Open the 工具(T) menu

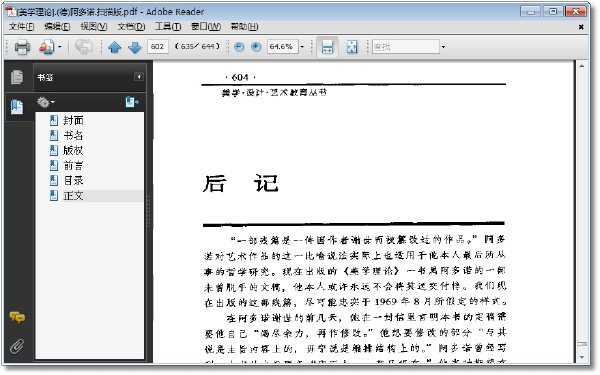point(168,26)
